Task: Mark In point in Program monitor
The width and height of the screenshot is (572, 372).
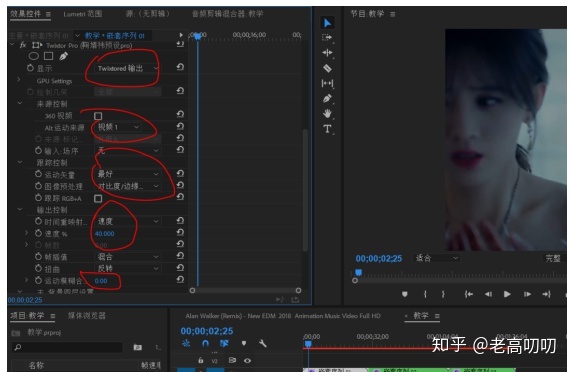Action: click(425, 294)
